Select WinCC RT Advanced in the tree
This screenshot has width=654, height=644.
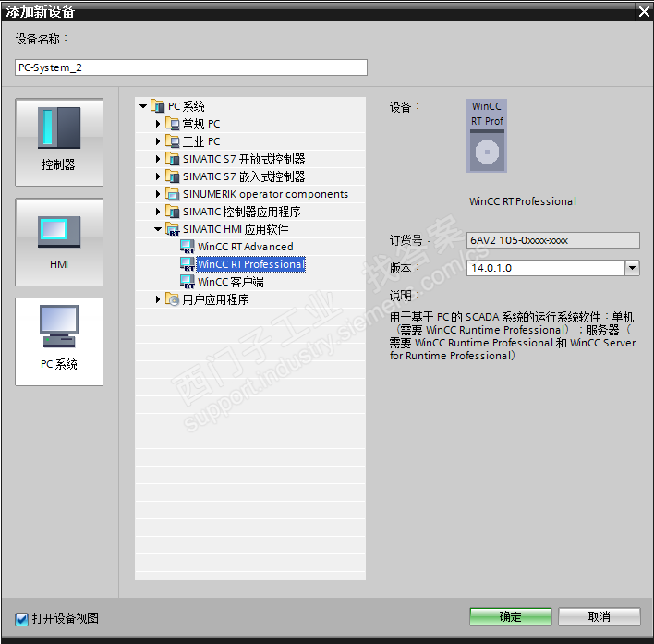pos(246,247)
